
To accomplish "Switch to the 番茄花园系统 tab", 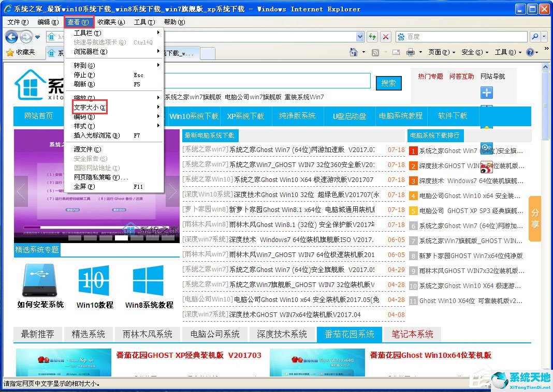I will 348,335.
